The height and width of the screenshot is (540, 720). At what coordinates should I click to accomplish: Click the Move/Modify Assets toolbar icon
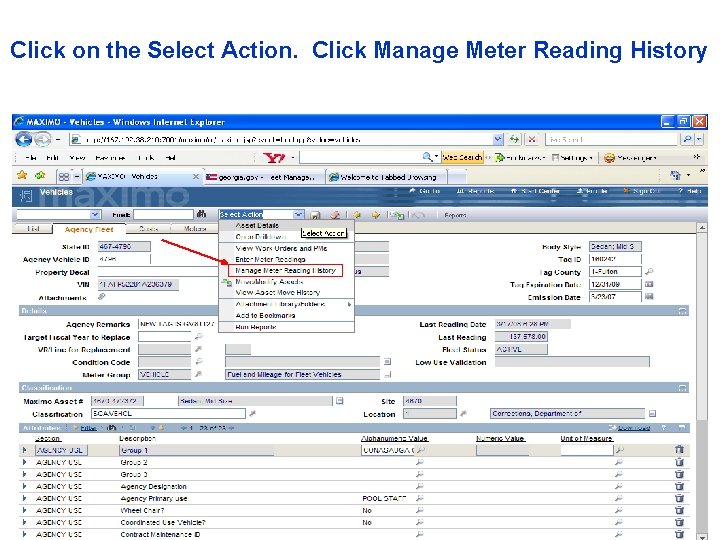tap(396, 215)
